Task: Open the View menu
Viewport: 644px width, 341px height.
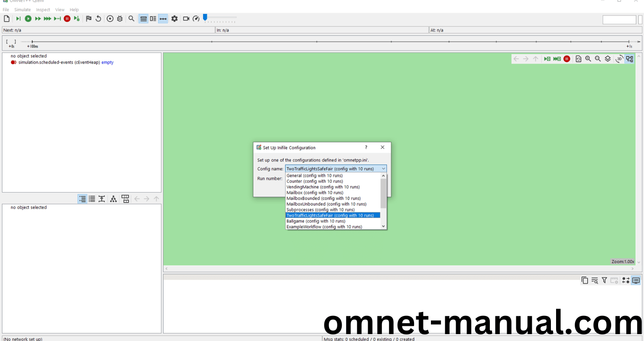Action: (x=60, y=10)
